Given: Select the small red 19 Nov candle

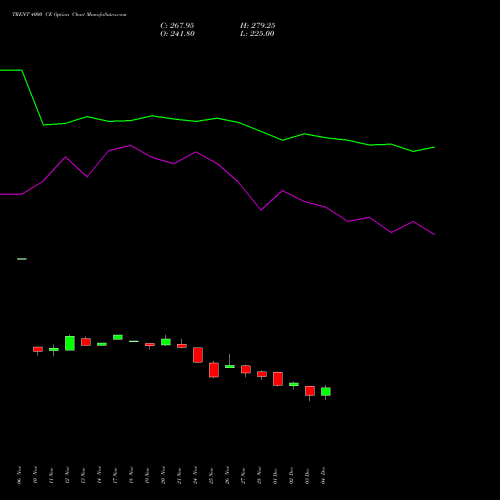Looking at the screenshot, I should click(x=150, y=345).
